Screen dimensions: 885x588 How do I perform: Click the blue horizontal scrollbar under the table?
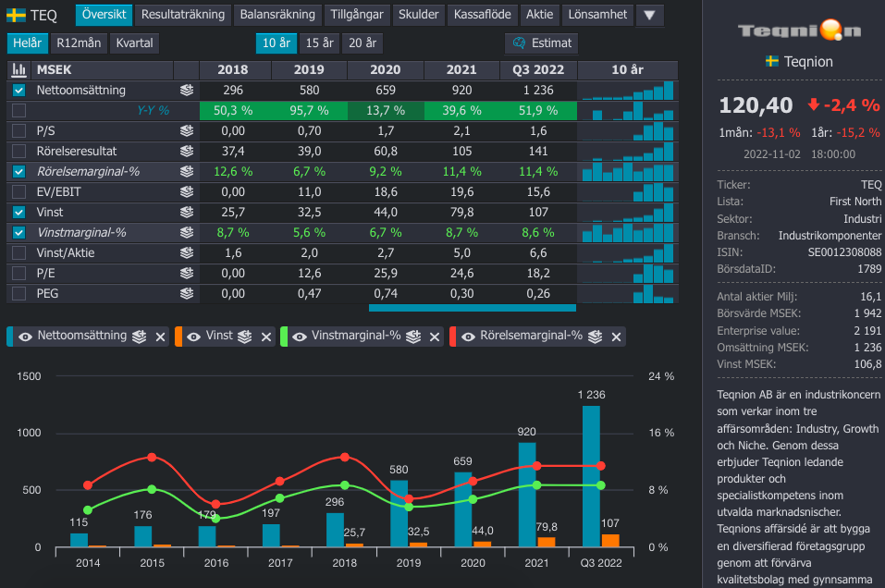pos(473,308)
